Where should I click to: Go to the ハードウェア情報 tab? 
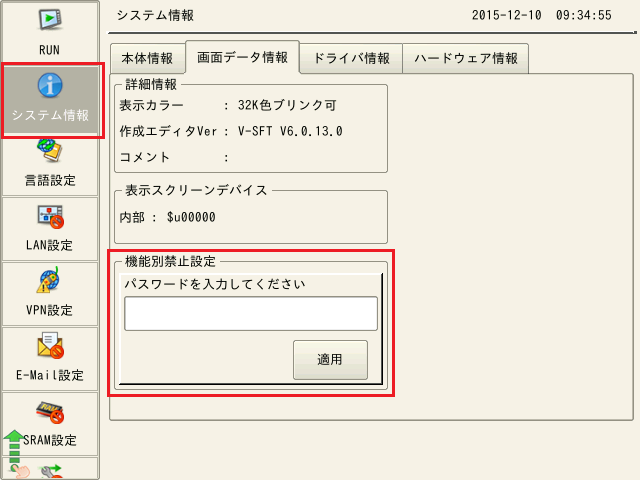point(466,58)
